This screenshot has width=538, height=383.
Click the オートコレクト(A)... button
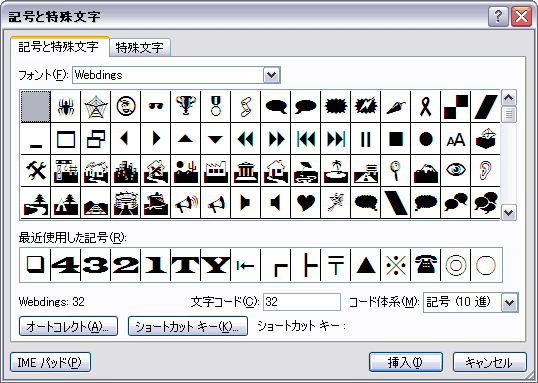pyautogui.click(x=69, y=326)
